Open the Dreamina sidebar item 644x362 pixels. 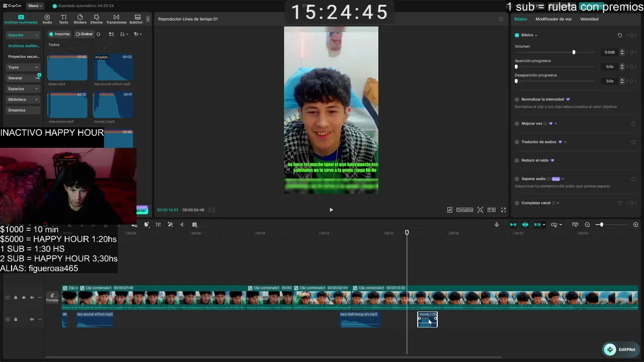click(23, 110)
